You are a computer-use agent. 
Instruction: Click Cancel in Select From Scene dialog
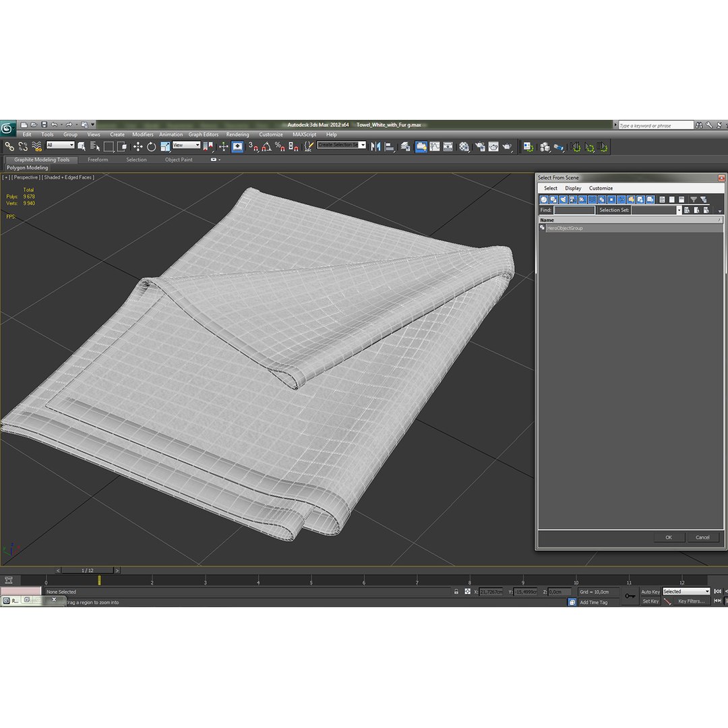(x=702, y=538)
